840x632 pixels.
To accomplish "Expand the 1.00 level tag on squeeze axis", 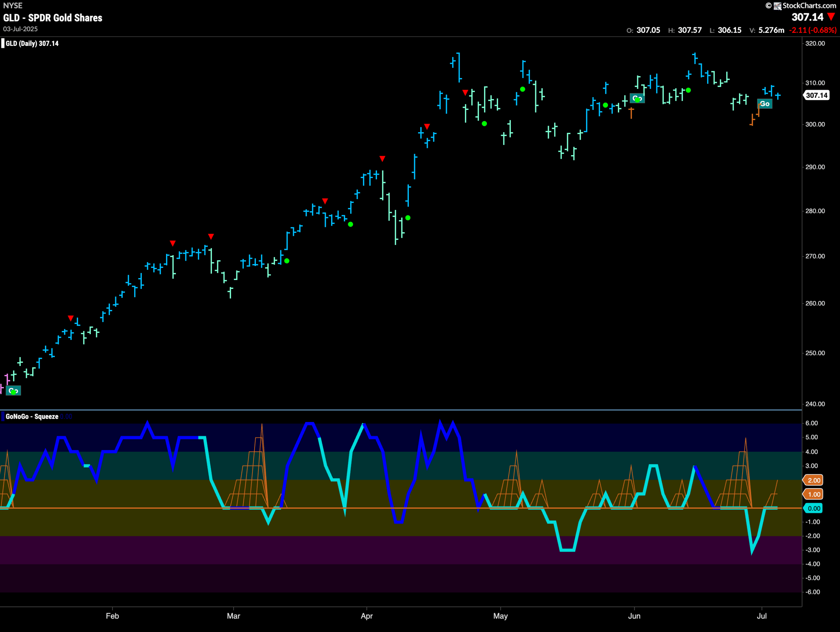I will [813, 494].
